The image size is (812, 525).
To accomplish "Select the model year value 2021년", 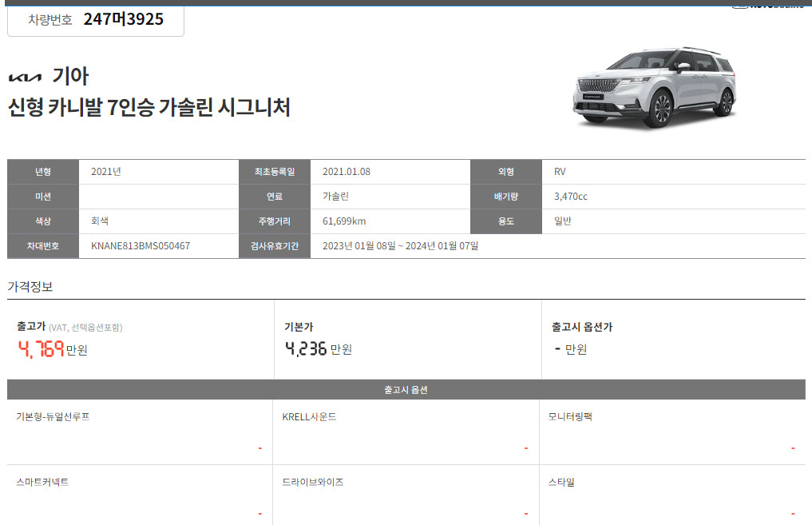I will pyautogui.click(x=106, y=172).
